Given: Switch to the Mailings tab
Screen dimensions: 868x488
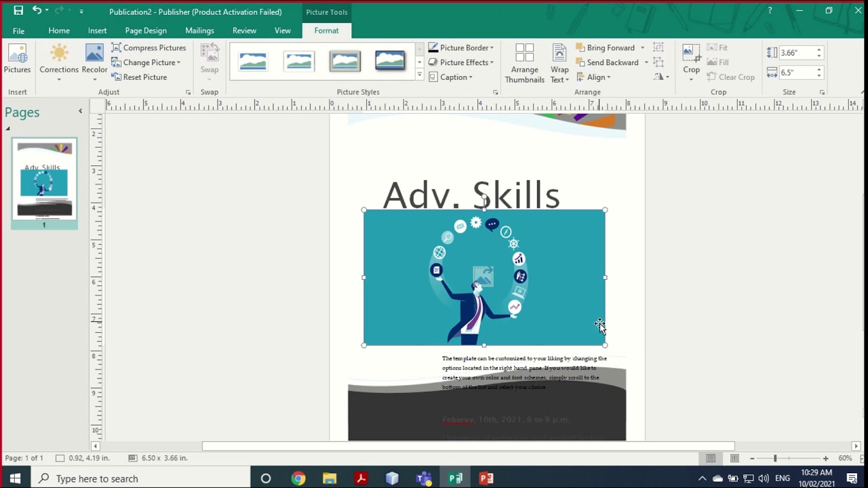Looking at the screenshot, I should point(199,30).
